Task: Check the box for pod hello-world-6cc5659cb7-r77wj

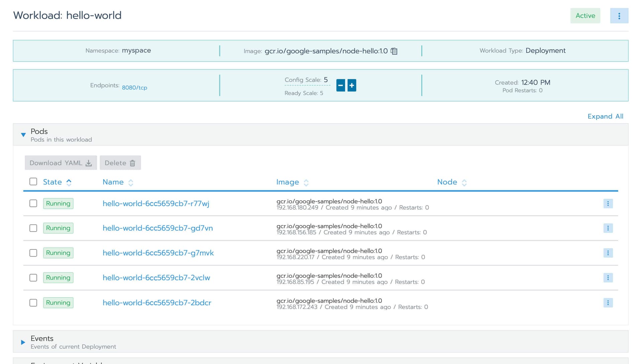Action: click(33, 204)
